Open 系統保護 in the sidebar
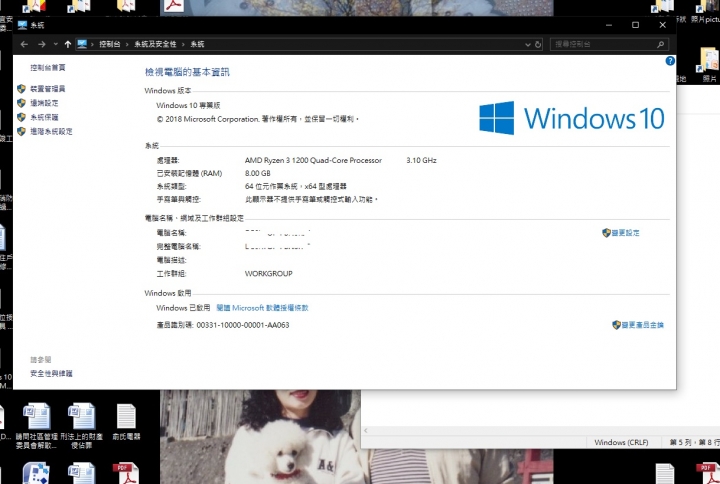Viewport: 720px width, 484px height. point(45,117)
